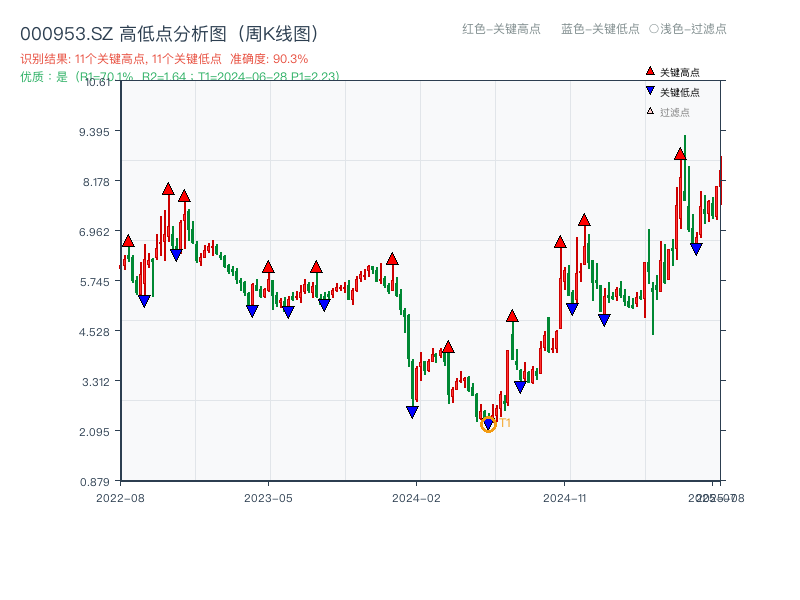Click the 2022-08 x-axis label
This screenshot has height=600, width=800.
tap(120, 498)
